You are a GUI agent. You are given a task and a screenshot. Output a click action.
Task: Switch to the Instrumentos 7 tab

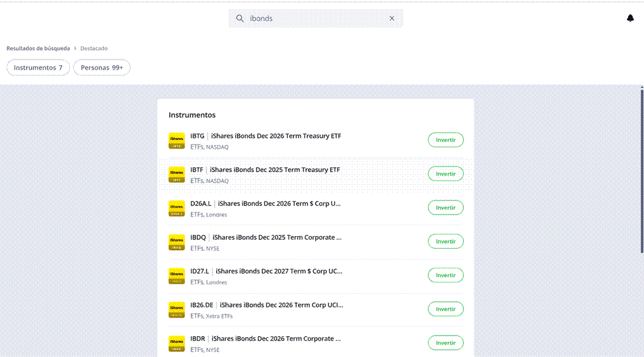(x=38, y=68)
